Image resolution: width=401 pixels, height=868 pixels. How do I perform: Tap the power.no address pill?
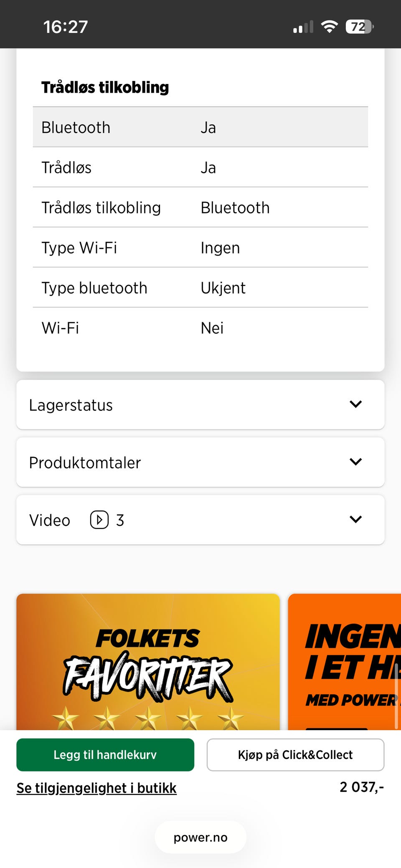[200, 838]
